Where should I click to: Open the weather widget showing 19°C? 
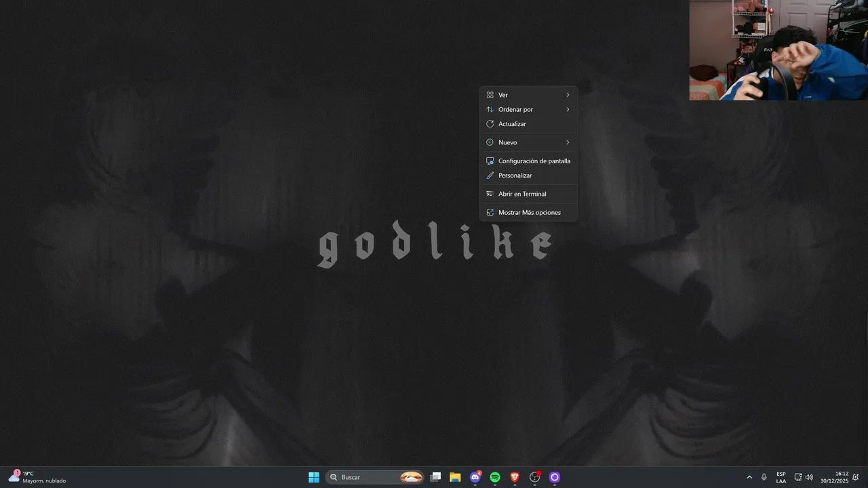[37, 477]
